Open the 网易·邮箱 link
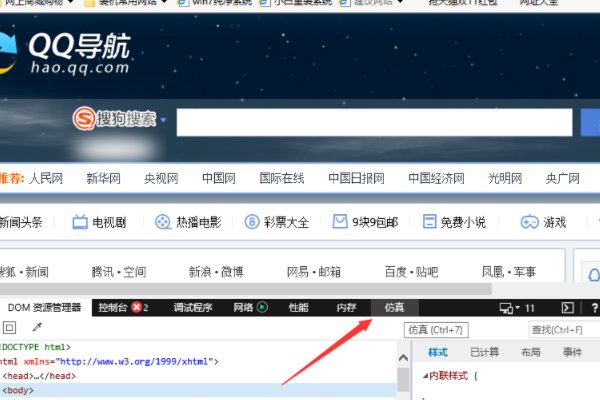Image resolution: width=600 pixels, height=400 pixels. click(x=313, y=272)
